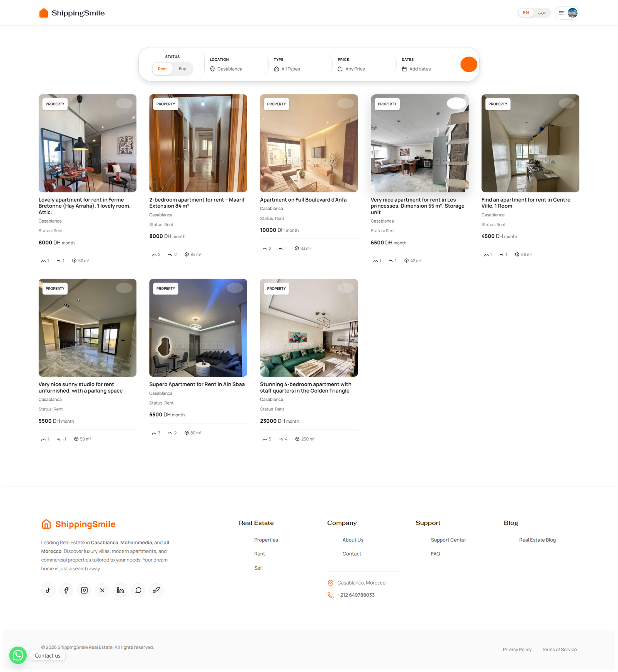Open the Ain Sbaa apartment thumbnail photo
This screenshot has height=672, width=618.
[x=198, y=328]
